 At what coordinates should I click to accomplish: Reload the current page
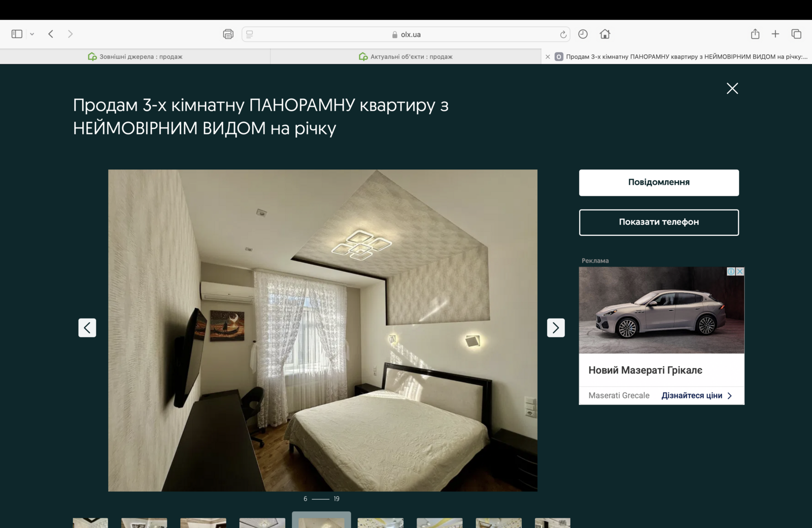coord(563,34)
